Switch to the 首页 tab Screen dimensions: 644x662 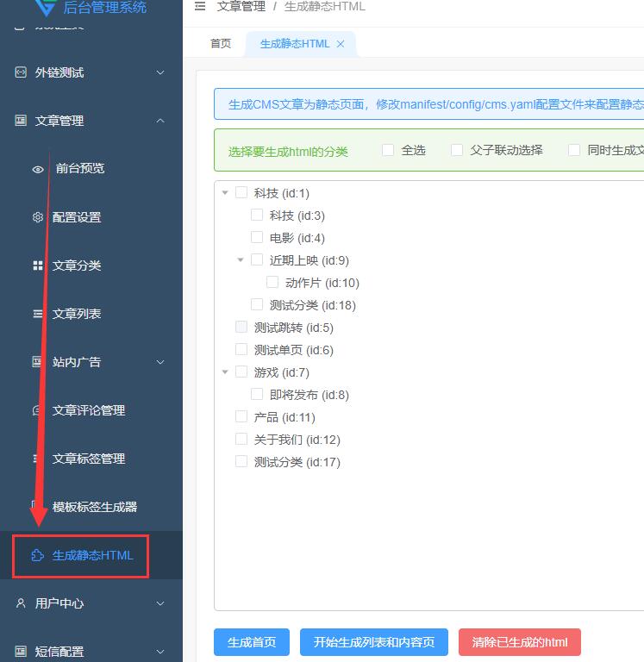(221, 44)
